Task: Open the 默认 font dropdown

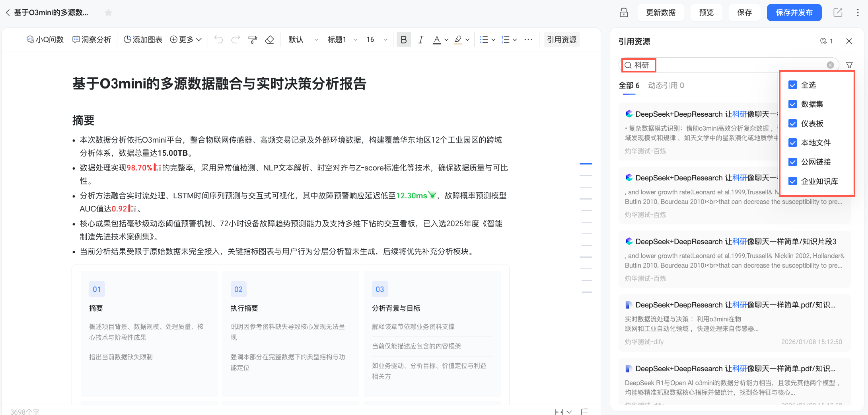Action: 303,39
